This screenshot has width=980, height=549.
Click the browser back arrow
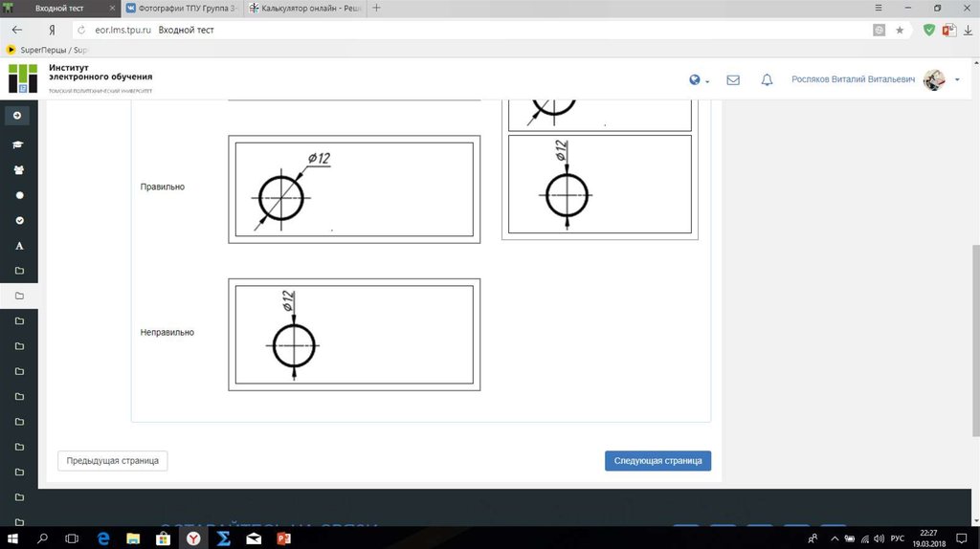coord(16,31)
